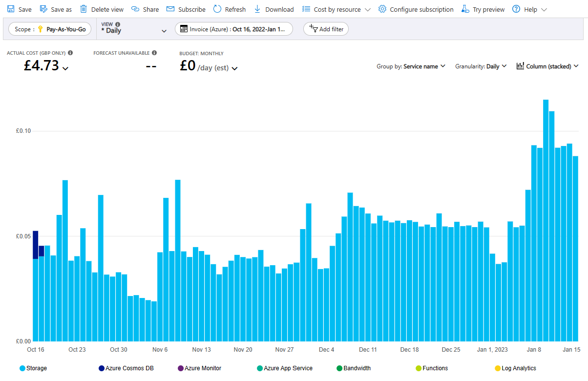Click the Download arrow icon
Screen dimensions: 588x381
click(x=257, y=9)
